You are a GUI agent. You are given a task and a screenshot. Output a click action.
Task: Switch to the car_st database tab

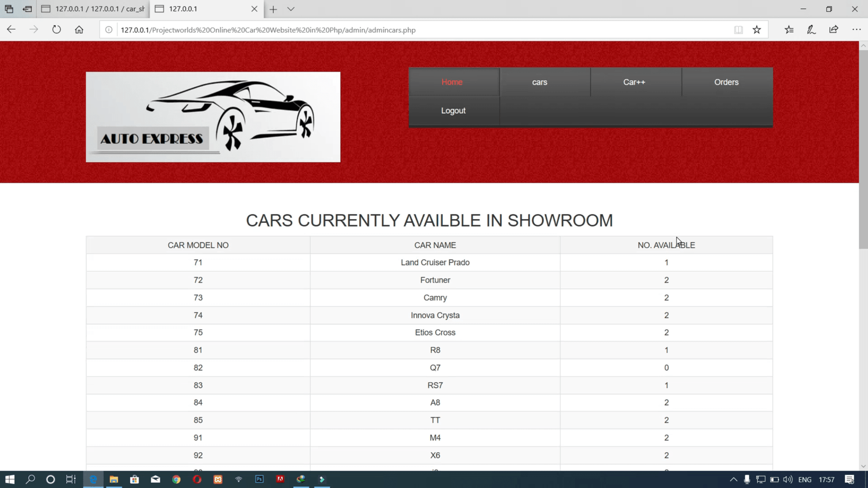(94, 9)
